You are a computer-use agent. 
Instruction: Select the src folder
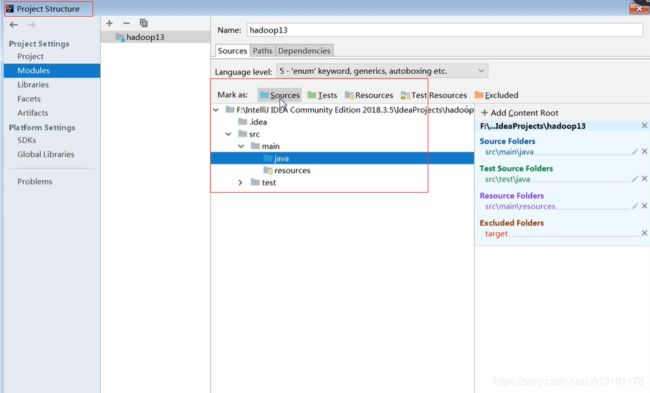click(x=249, y=134)
